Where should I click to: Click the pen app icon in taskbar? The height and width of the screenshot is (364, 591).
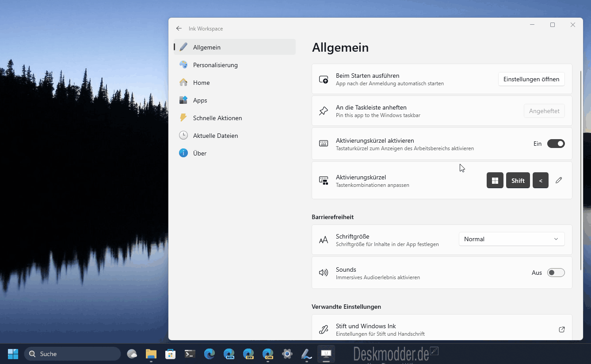tap(306, 354)
